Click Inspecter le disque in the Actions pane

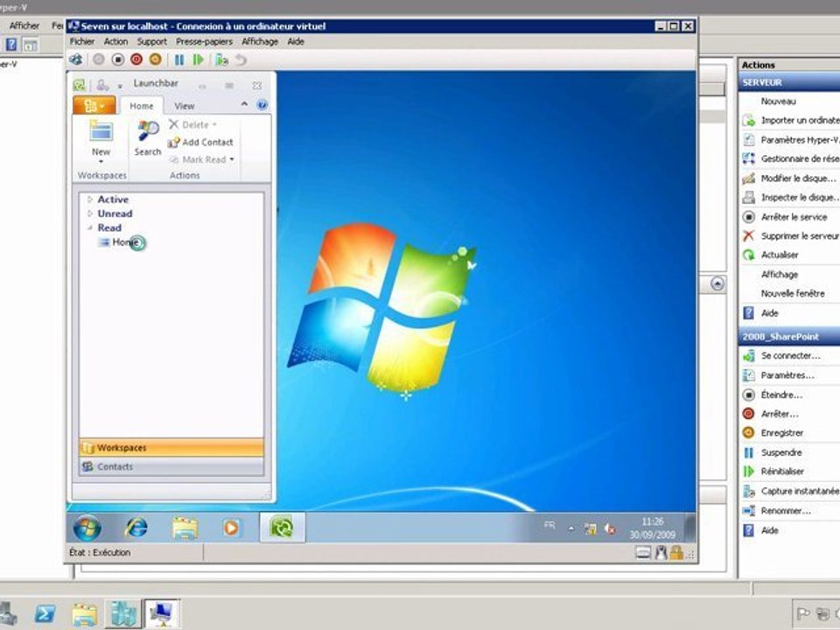tap(791, 198)
